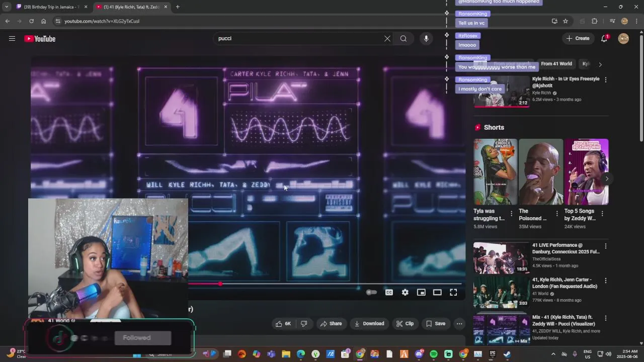The height and width of the screenshot is (362, 644).
Task: Download the video
Action: coord(369,324)
